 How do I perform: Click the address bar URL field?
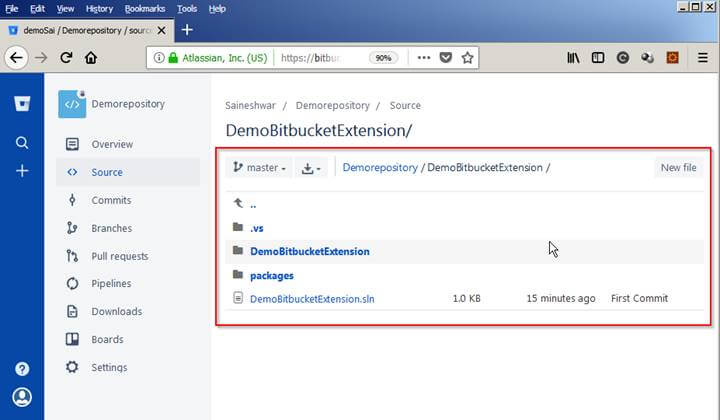tap(318, 58)
